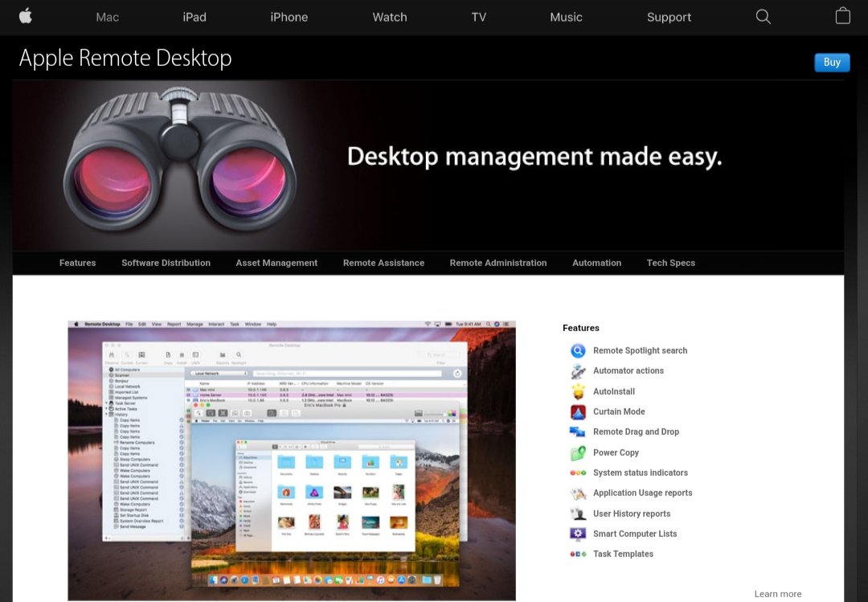Switch to the Remote Administration tab
The image size is (868, 602).
498,263
